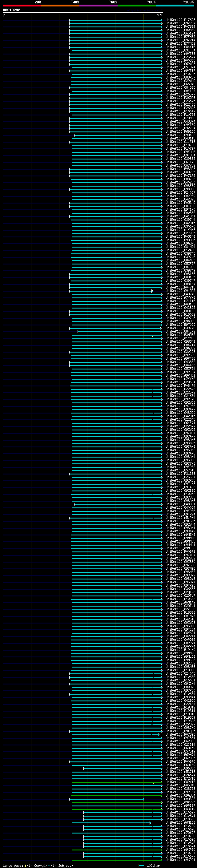Select the UniRef100_P12468 label

click(x=180, y=250)
